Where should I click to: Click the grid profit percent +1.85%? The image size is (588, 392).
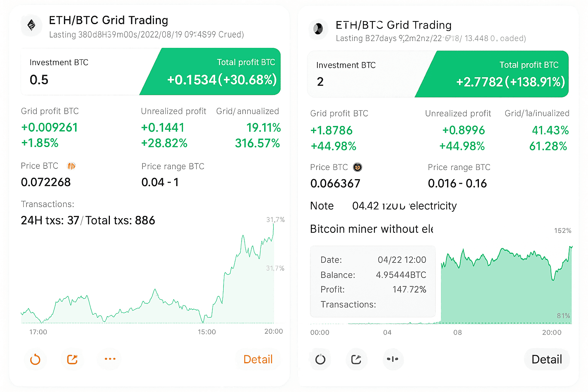coord(40,143)
